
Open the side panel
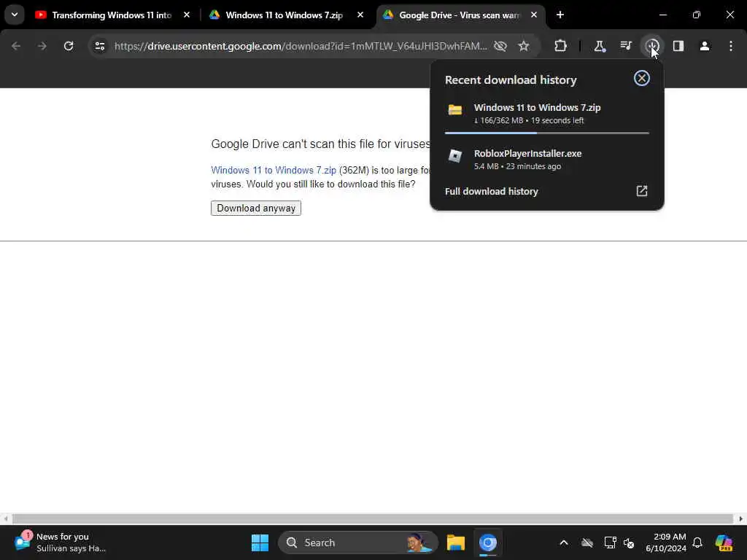[x=678, y=46]
